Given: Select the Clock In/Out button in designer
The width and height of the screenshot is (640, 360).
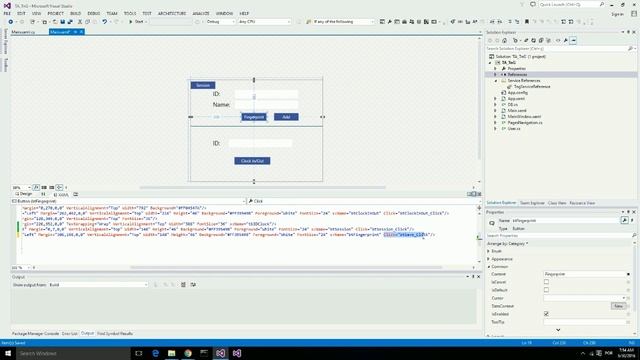Looking at the screenshot, I should point(252,161).
